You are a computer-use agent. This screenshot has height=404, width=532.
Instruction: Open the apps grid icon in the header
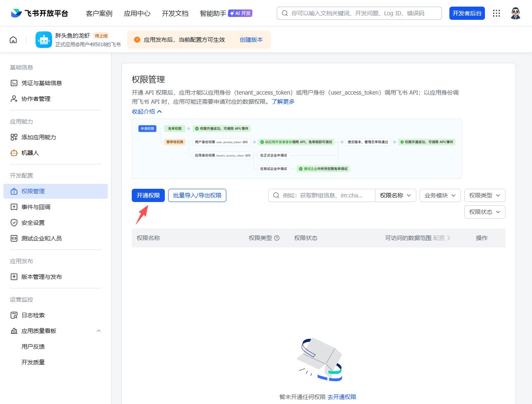pyautogui.click(x=496, y=13)
